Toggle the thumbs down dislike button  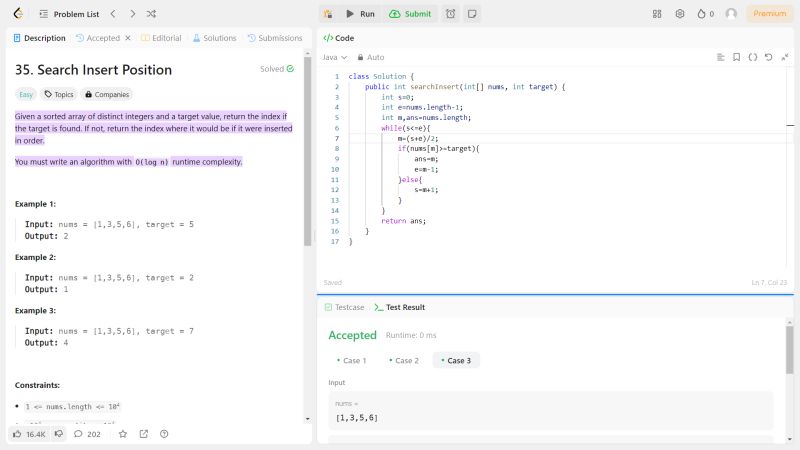point(59,434)
